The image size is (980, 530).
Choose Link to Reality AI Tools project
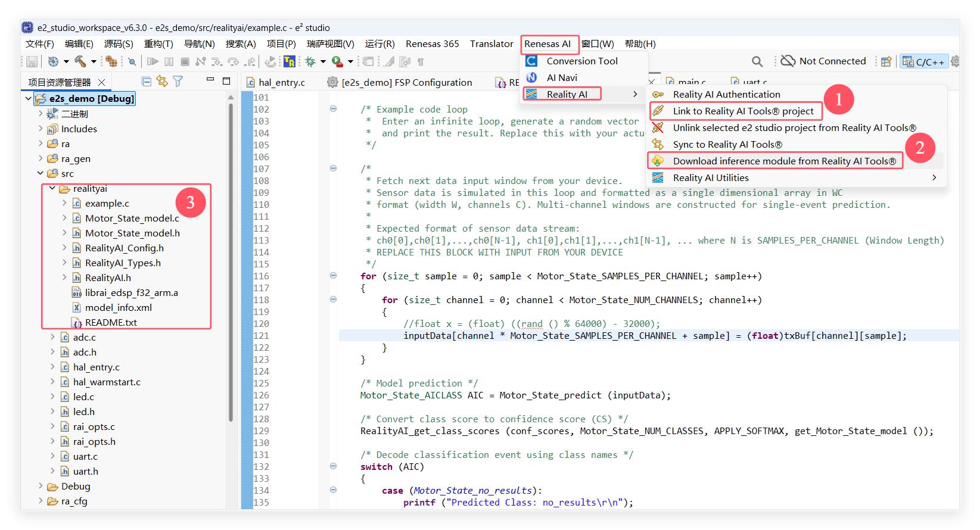point(743,111)
